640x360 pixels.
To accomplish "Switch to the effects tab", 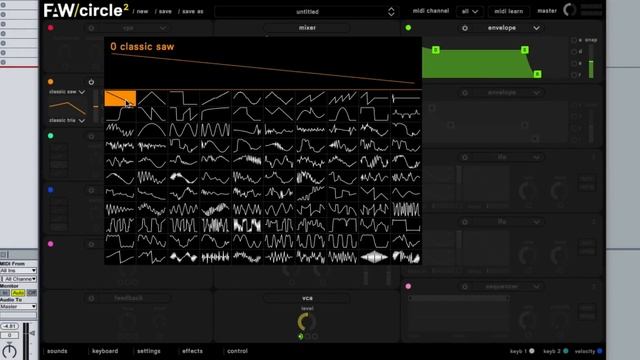I will [192, 351].
